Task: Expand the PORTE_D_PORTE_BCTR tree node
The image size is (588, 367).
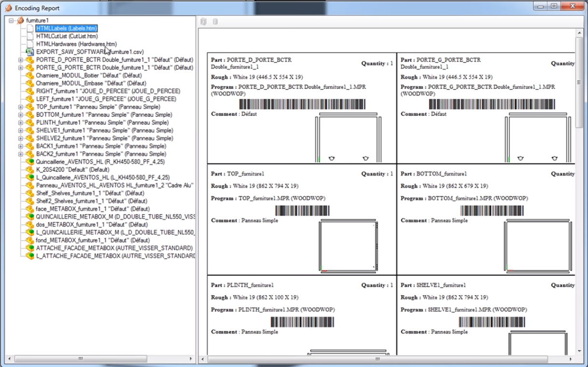Action: [x=21, y=60]
